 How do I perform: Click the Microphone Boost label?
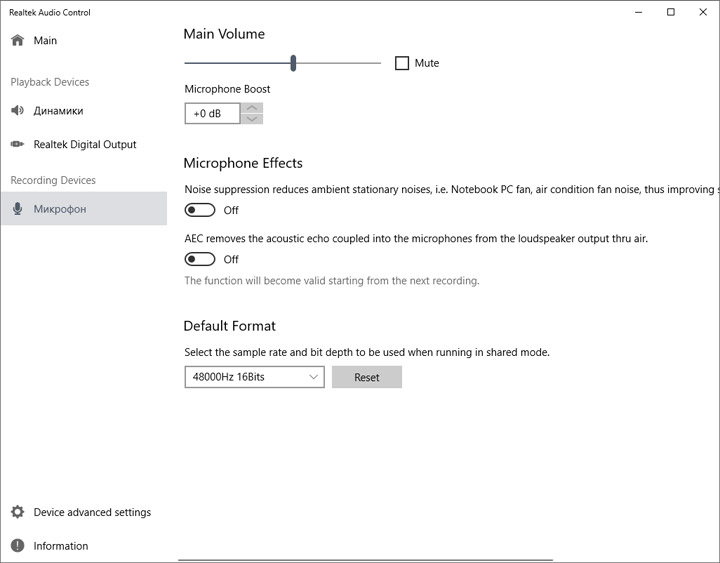point(227,89)
